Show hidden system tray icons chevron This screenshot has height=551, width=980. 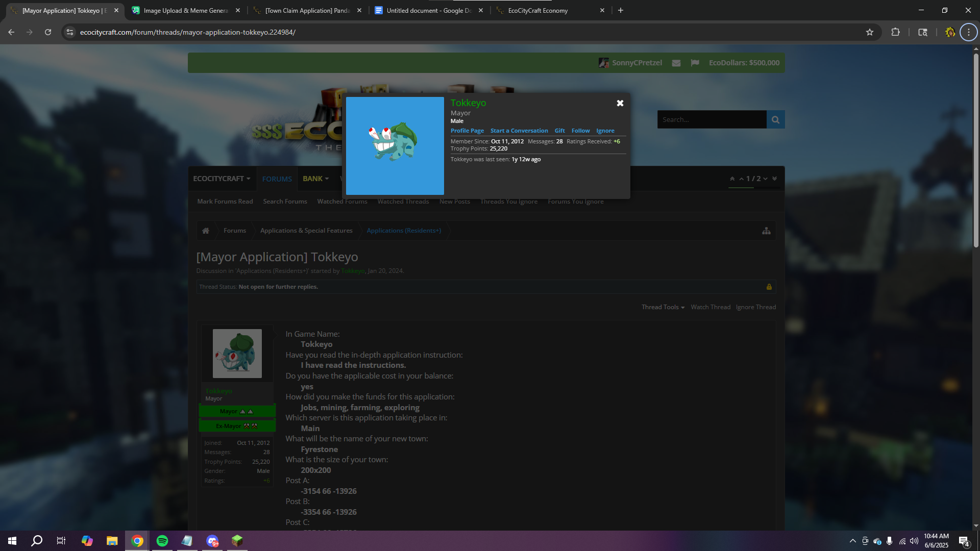(x=852, y=541)
